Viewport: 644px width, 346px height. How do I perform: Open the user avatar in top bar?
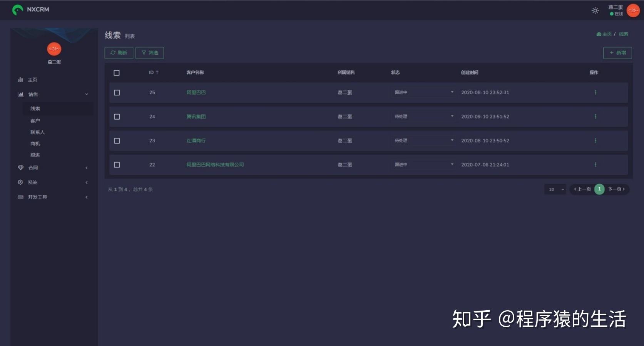tap(633, 10)
